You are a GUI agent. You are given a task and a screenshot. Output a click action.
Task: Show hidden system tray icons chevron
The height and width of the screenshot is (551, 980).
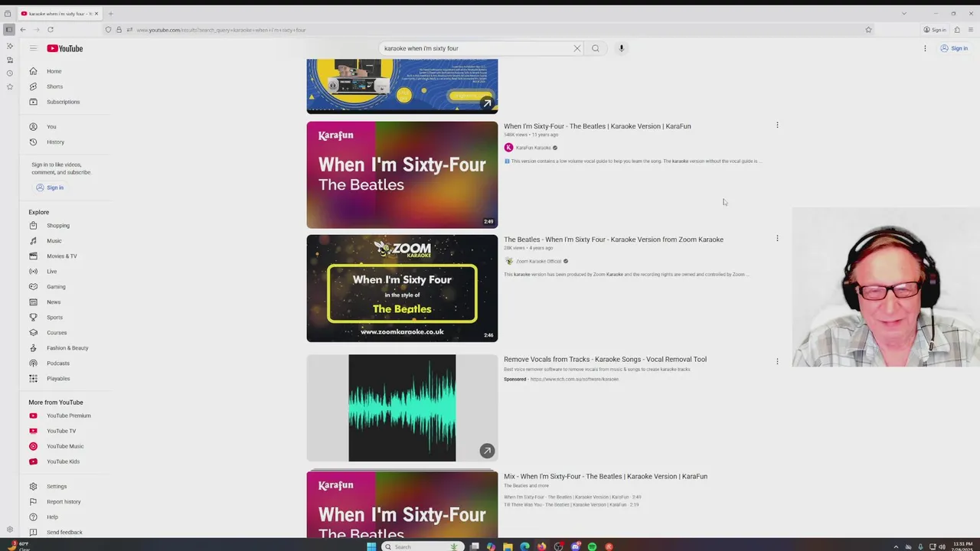click(x=896, y=546)
